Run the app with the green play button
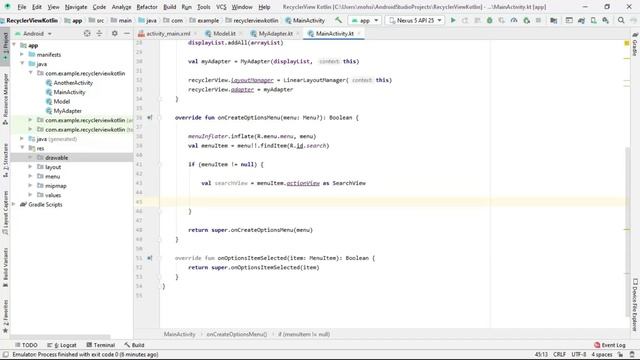The image size is (640, 360). tap(453, 20)
